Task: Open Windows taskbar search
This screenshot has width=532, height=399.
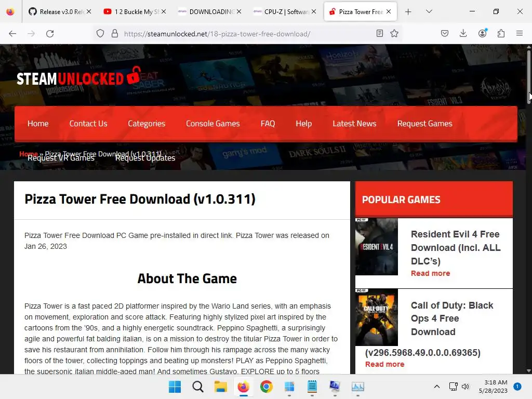Action: point(198,387)
